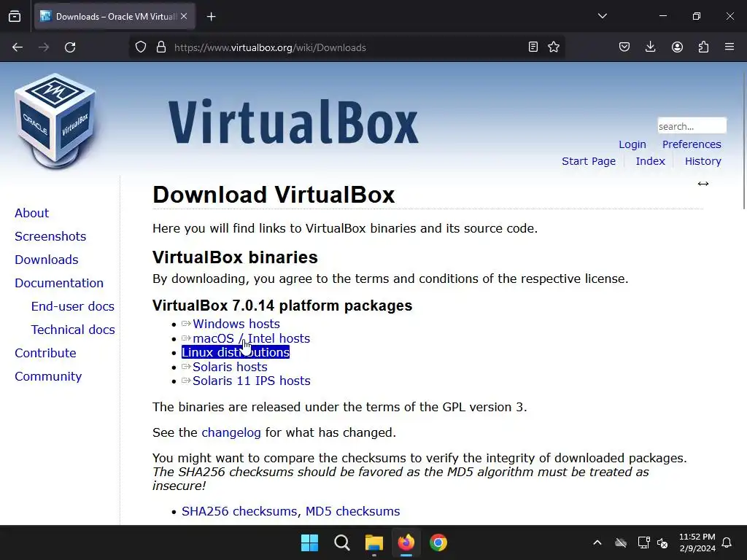Download the Windows hosts package
747x560 pixels.
coord(236,324)
